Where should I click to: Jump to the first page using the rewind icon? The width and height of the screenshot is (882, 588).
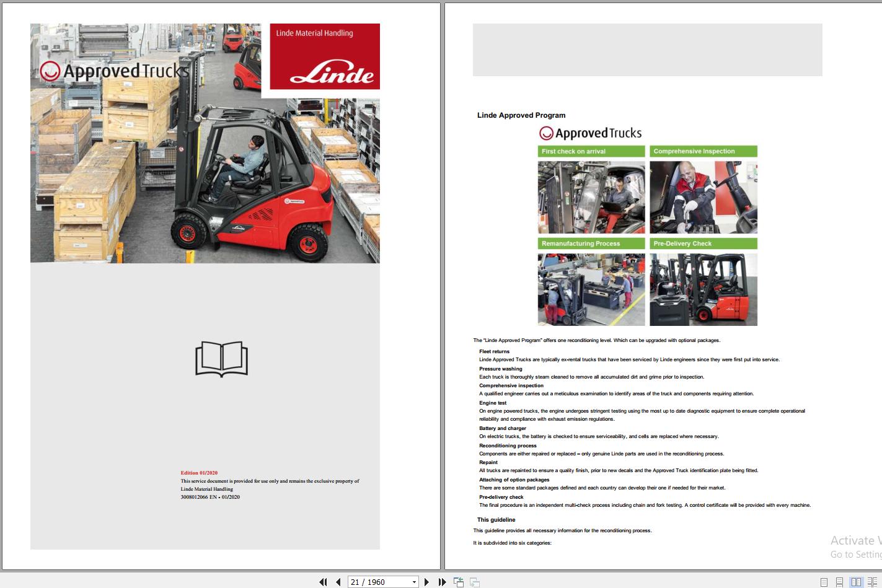click(324, 582)
